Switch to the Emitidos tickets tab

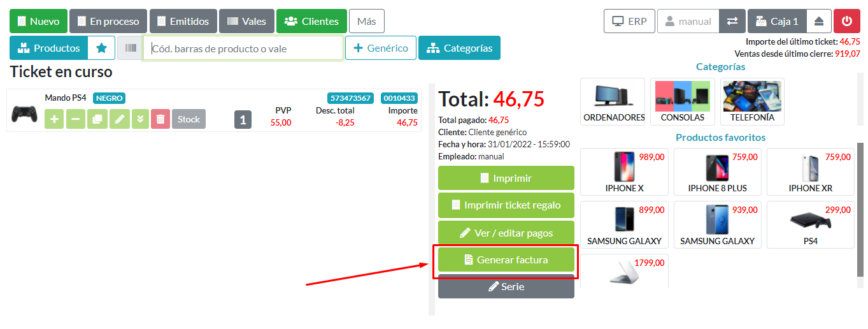pyautogui.click(x=183, y=21)
